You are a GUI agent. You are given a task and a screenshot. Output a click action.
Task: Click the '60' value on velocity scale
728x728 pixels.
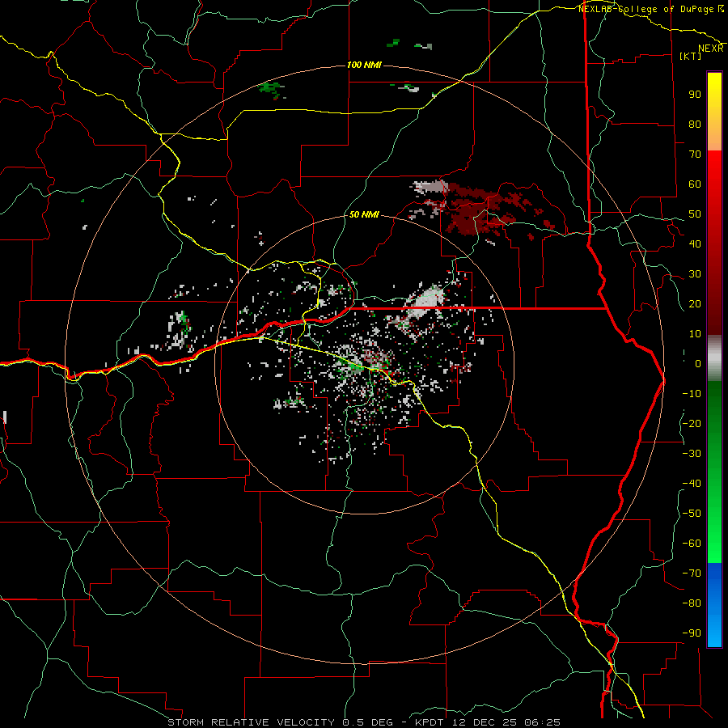pyautogui.click(x=695, y=184)
